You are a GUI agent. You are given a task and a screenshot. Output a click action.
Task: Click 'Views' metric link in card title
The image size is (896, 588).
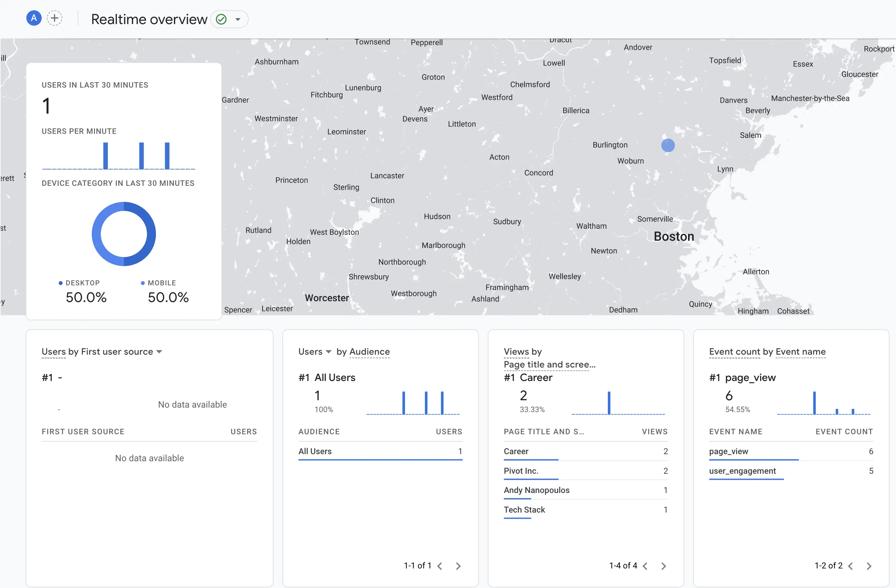point(516,351)
